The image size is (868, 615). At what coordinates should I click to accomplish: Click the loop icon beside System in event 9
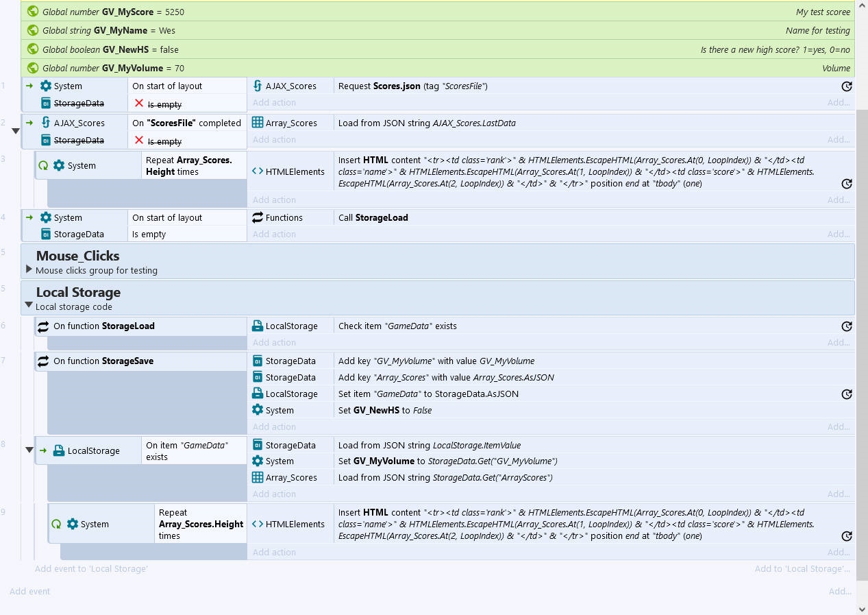tap(56, 524)
